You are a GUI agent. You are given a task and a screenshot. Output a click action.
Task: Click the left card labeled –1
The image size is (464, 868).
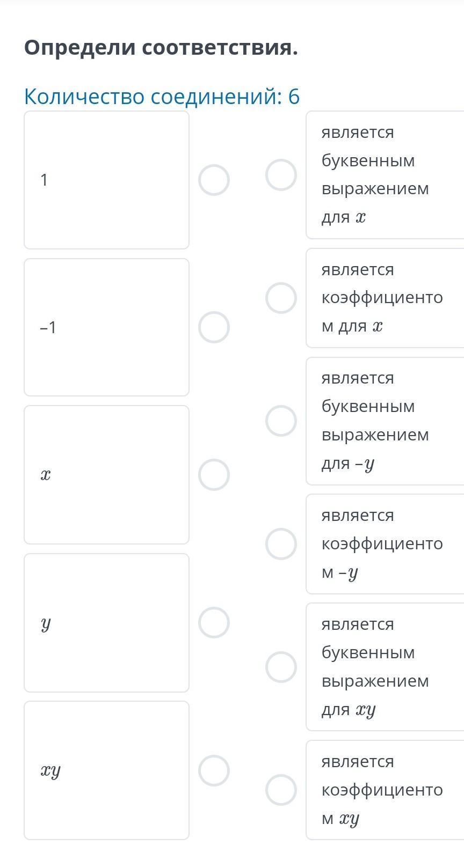click(x=106, y=327)
